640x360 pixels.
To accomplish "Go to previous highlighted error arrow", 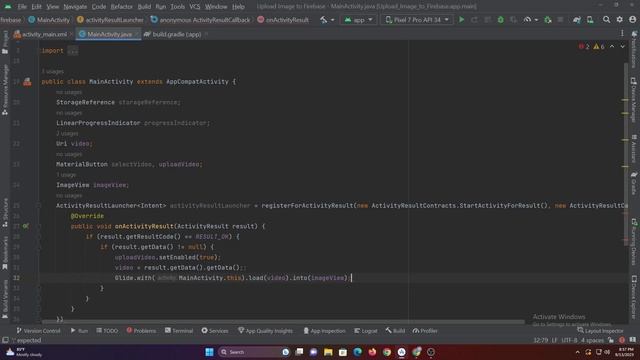I will tap(612, 47).
